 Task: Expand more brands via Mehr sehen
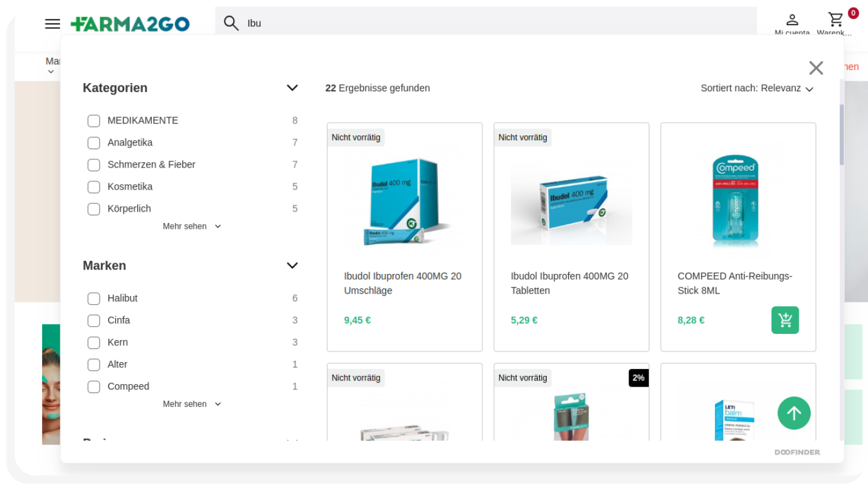(191, 404)
